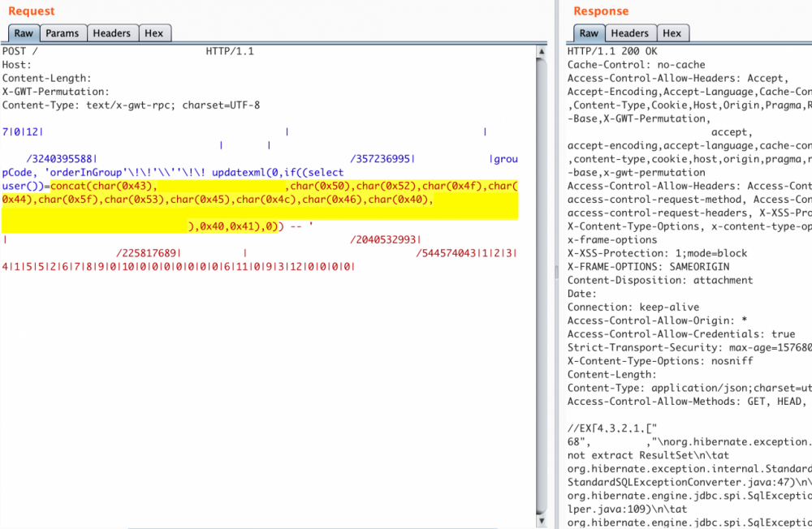Switch to the Response Headers tab
The width and height of the screenshot is (812, 529).
coord(630,33)
